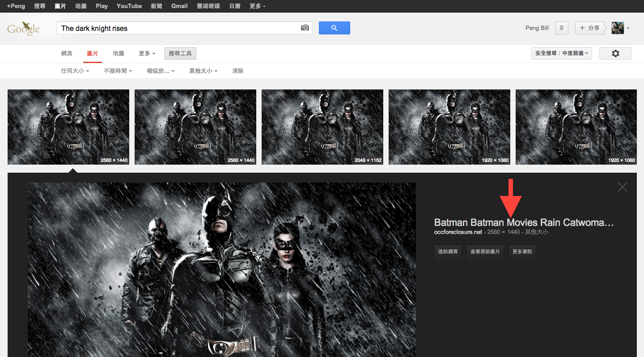Click 其他大小 link in preview details
The height and width of the screenshot is (357, 644).
pos(537,232)
